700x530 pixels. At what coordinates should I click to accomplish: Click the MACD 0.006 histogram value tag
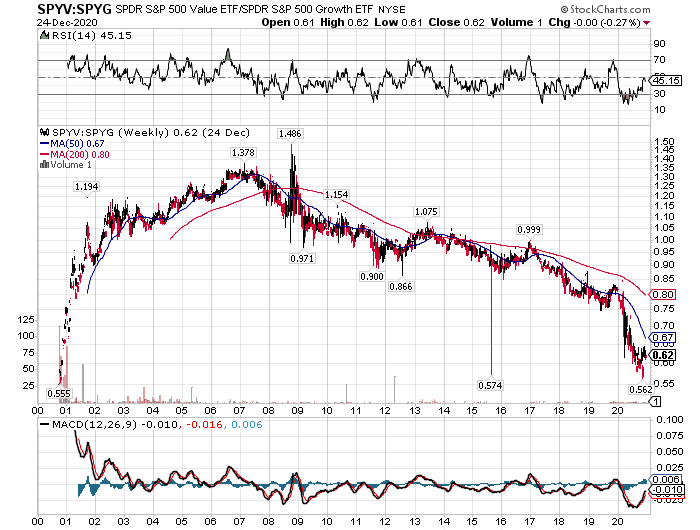[666, 480]
